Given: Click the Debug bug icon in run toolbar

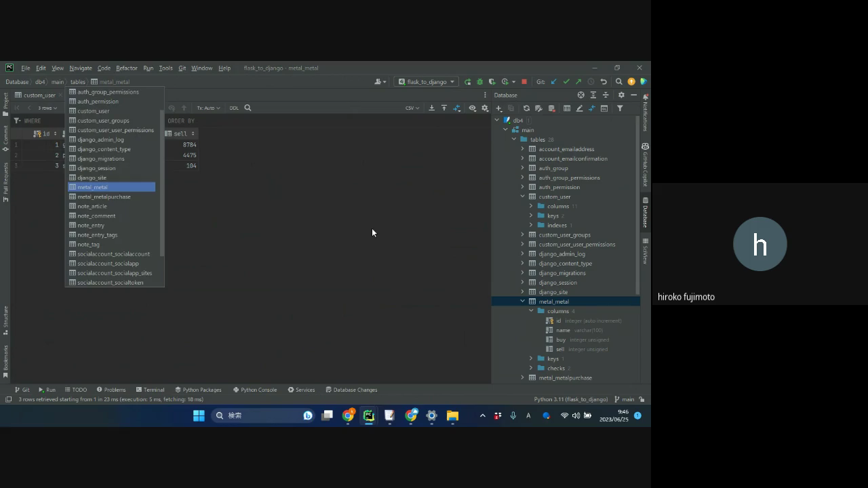Looking at the screenshot, I should coord(479,82).
